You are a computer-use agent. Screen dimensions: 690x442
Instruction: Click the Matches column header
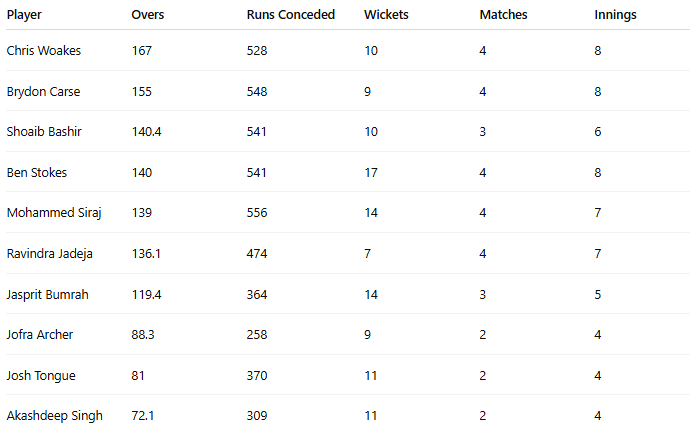point(503,15)
